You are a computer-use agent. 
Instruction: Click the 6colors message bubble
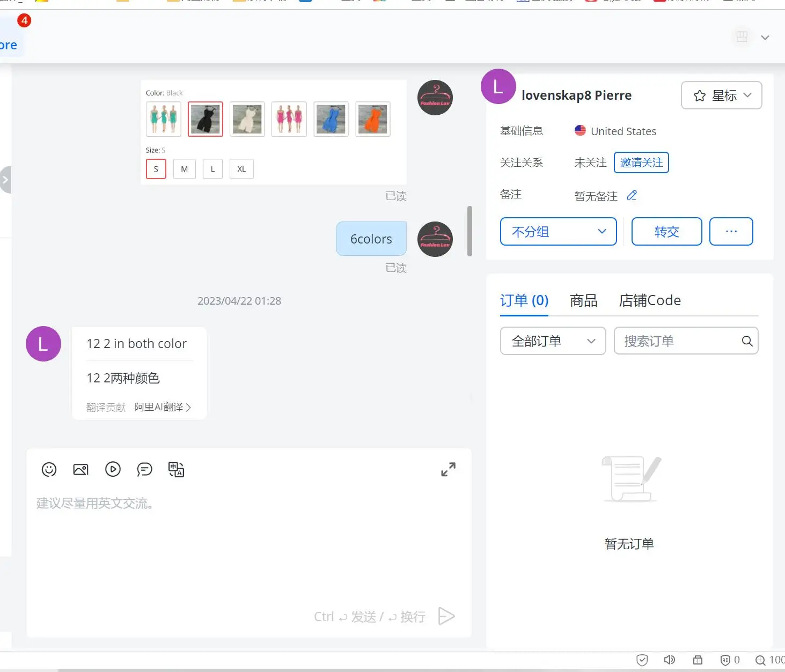click(371, 239)
